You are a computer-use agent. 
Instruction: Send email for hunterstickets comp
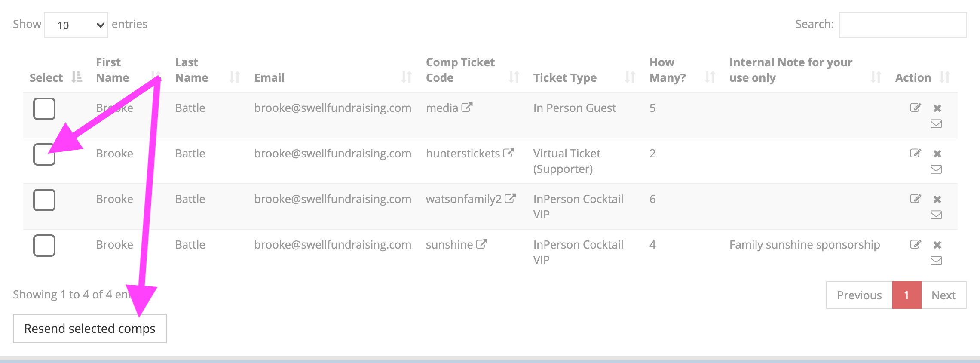(x=936, y=169)
